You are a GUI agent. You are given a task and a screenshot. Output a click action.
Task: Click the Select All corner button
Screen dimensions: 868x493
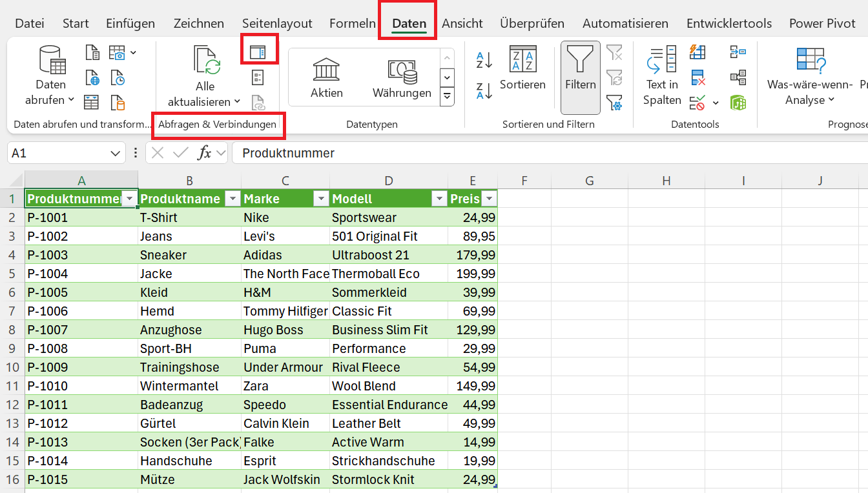12,180
